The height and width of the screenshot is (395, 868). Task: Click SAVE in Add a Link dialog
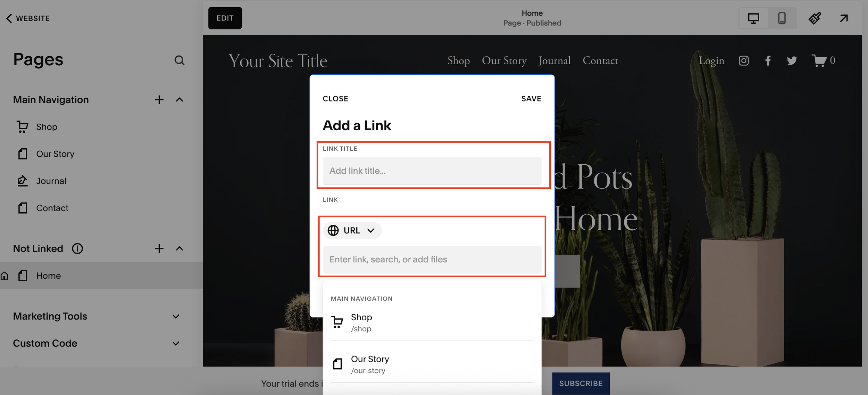pyautogui.click(x=531, y=99)
